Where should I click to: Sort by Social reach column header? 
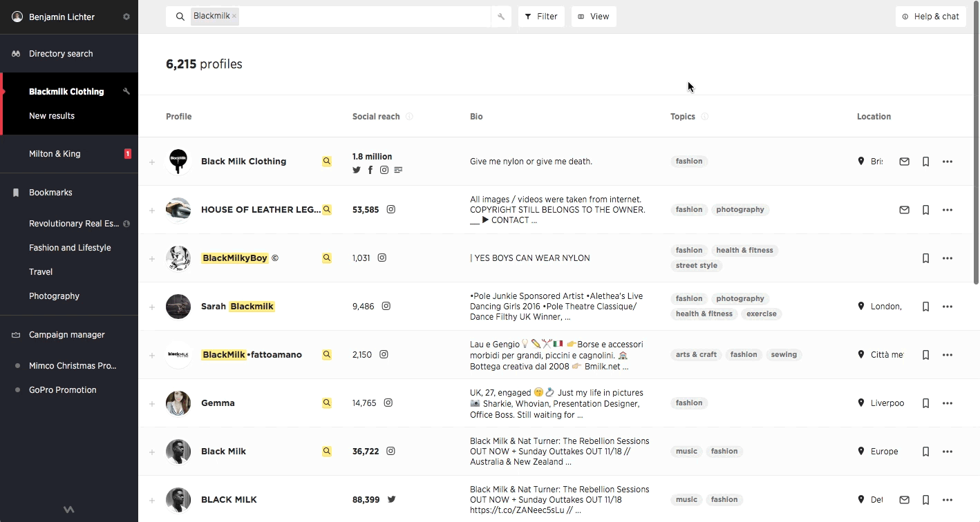[x=376, y=117]
